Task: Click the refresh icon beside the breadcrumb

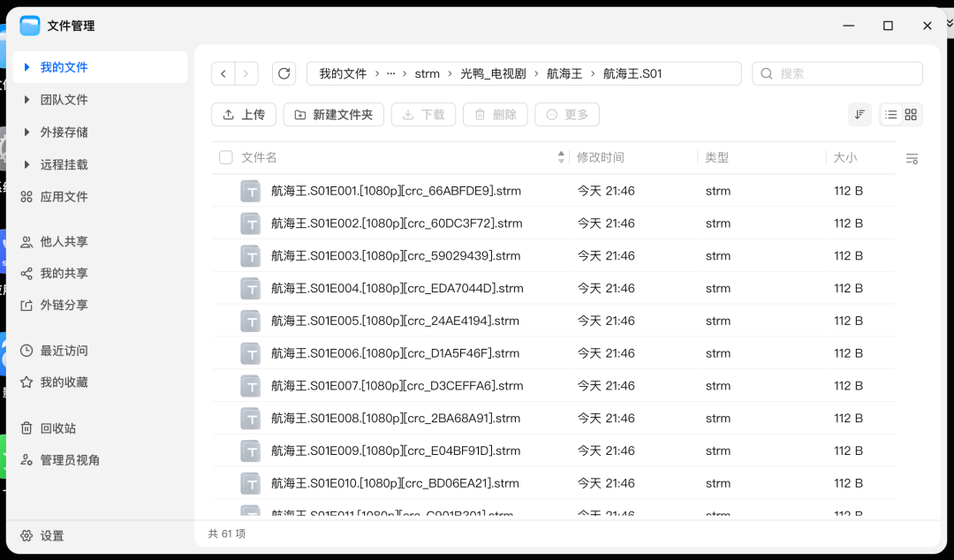Action: click(284, 73)
